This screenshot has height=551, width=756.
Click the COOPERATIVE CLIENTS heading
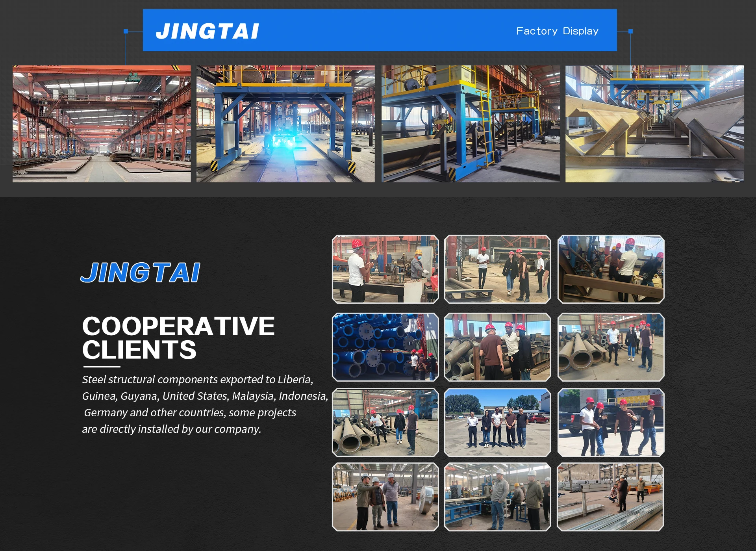tap(178, 338)
